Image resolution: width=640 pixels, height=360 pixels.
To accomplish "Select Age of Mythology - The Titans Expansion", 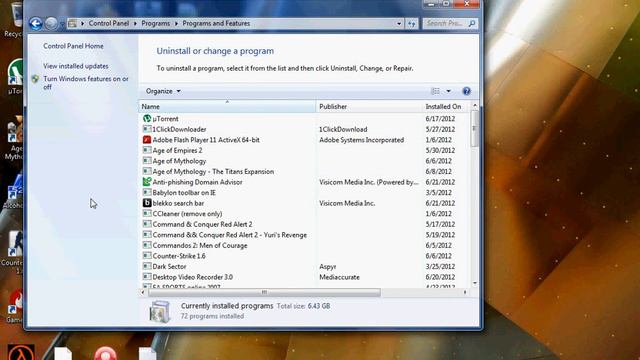I will 213,171.
